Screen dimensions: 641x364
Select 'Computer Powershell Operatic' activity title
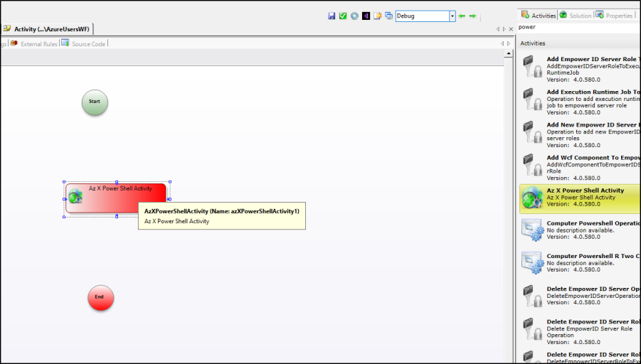coord(593,223)
